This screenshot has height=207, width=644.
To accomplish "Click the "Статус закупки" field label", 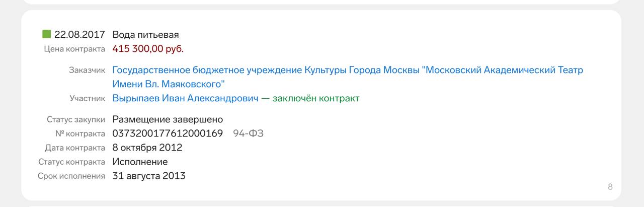I will coord(75,119).
